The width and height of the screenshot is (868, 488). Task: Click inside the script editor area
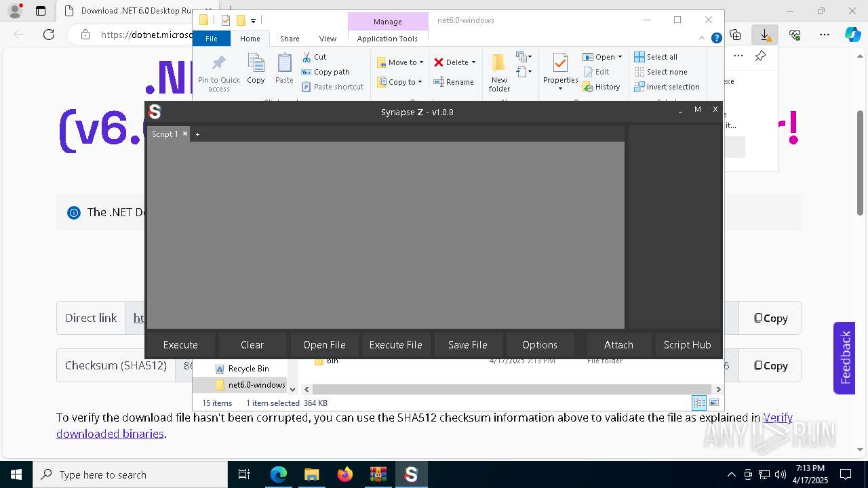pyautogui.click(x=386, y=235)
